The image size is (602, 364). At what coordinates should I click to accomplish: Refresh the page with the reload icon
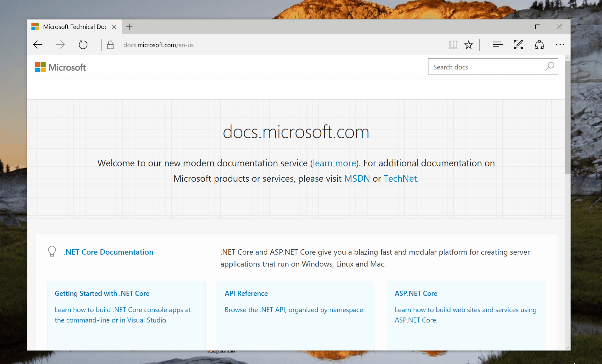(x=83, y=45)
